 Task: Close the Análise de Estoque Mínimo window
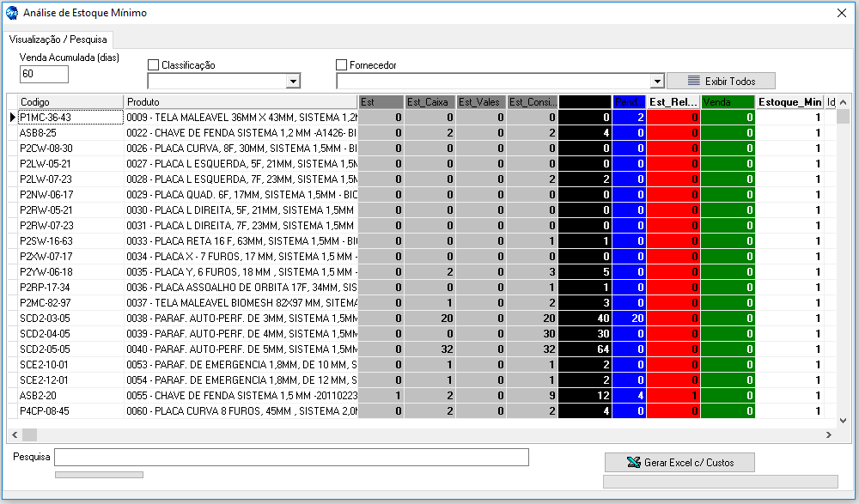(x=842, y=13)
